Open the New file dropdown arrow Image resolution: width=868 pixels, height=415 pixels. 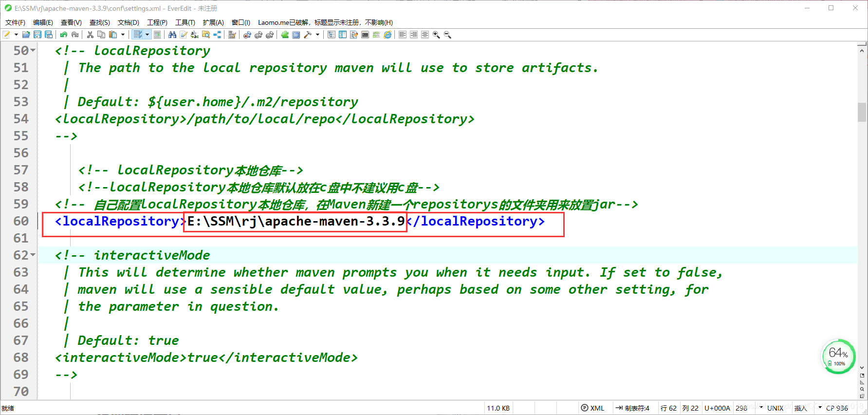[16, 35]
